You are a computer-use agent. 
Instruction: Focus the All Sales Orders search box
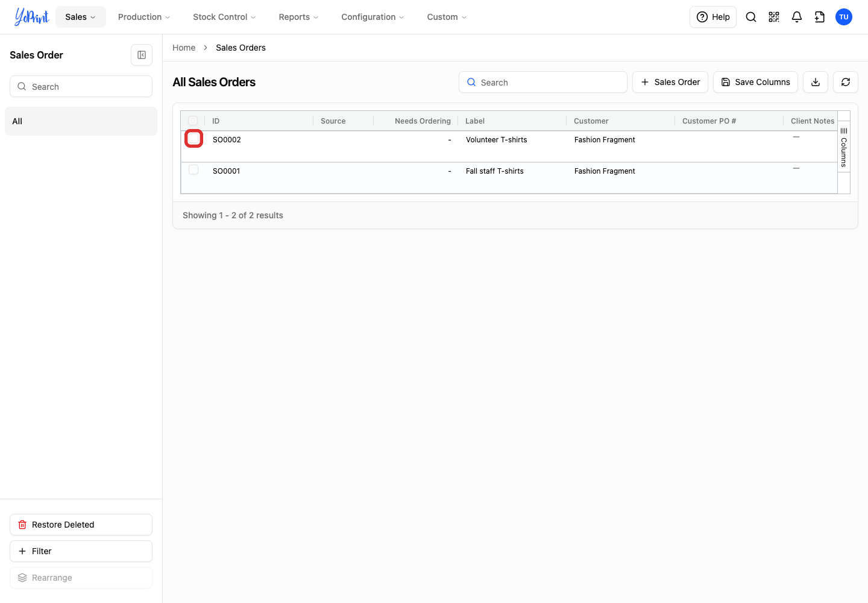(x=543, y=82)
